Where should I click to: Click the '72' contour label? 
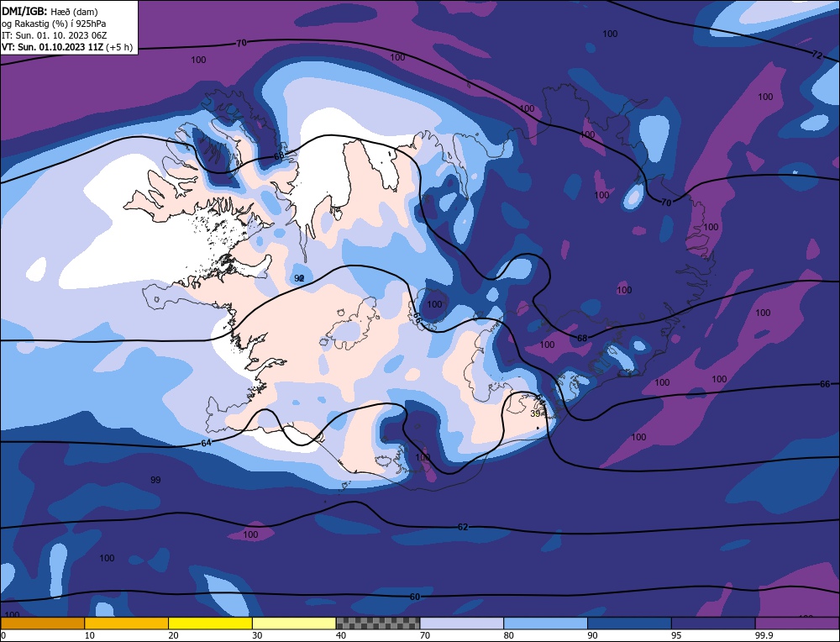(817, 55)
